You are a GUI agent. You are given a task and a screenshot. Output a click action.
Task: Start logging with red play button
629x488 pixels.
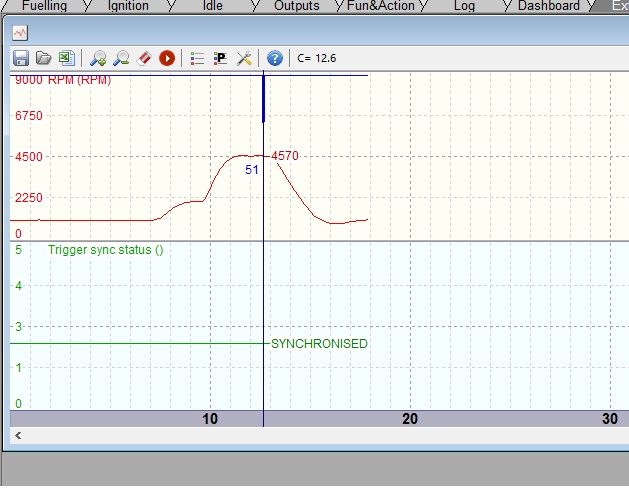point(167,58)
